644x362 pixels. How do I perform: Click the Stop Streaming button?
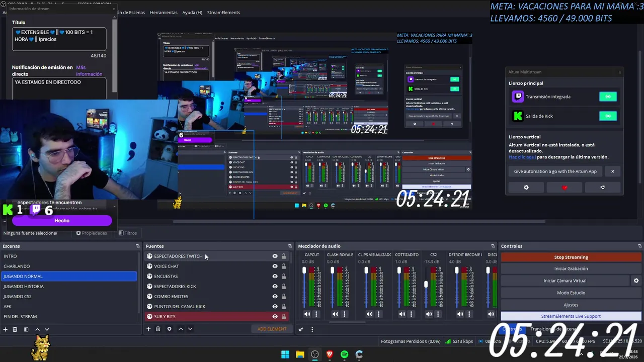pos(571,257)
